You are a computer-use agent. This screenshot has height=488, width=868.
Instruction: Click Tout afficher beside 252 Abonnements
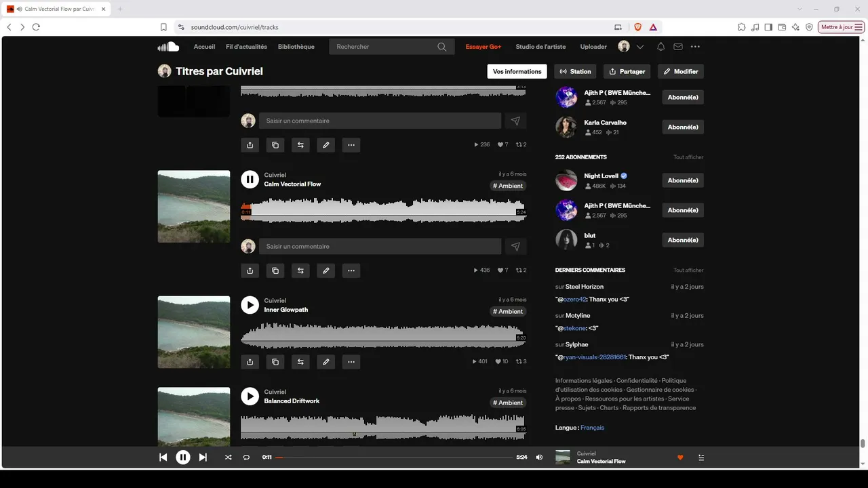(x=688, y=157)
